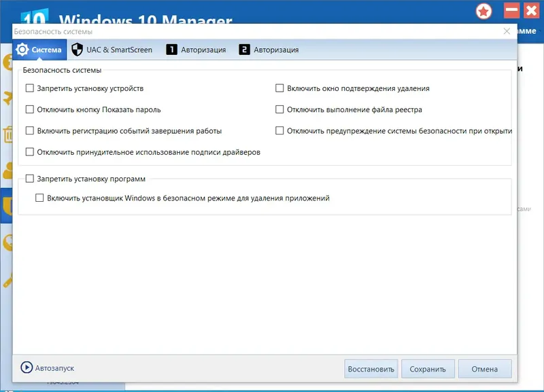This screenshot has height=392, width=544.
Task: Enable Запретить установку устройств checkbox
Action: coord(30,88)
